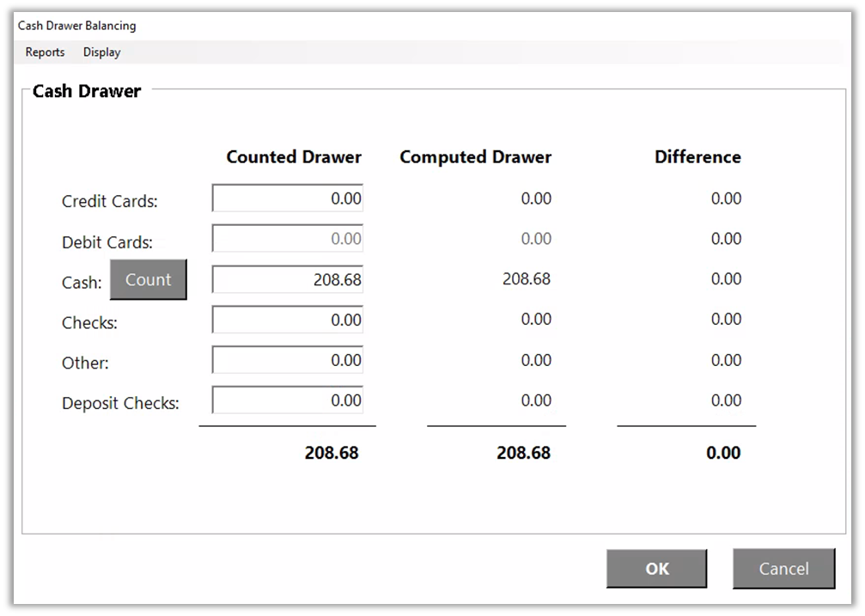Screen dimensions: 865x616
Task: Click the computed Cash amount 208.68
Action: (527, 279)
